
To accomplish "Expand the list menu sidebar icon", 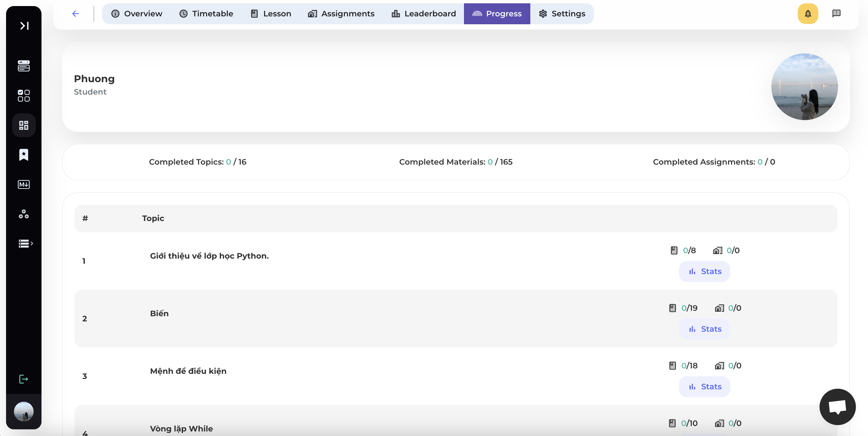I will (x=25, y=243).
